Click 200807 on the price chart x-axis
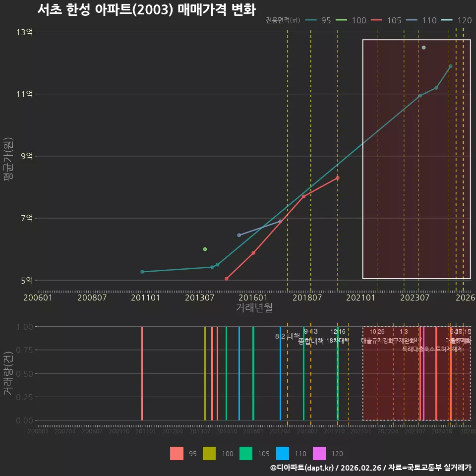Image resolution: width=476 pixels, height=476 pixels. point(92,297)
